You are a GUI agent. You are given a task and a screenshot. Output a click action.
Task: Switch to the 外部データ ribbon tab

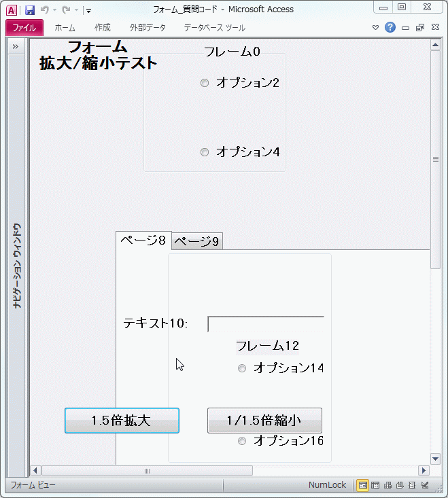pyautogui.click(x=148, y=28)
